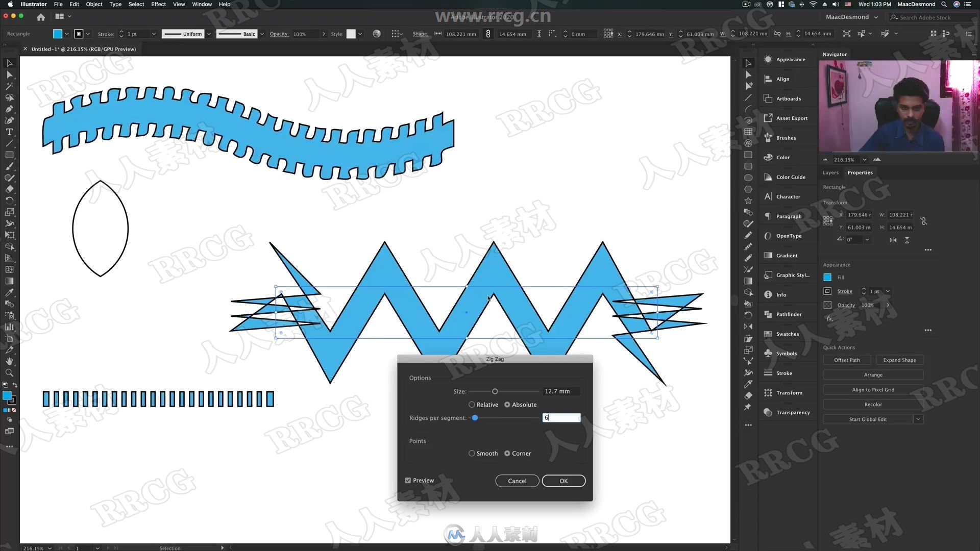Screen dimensions: 980x551
Task: Click OK to apply Zig Zag effect
Action: [563, 481]
